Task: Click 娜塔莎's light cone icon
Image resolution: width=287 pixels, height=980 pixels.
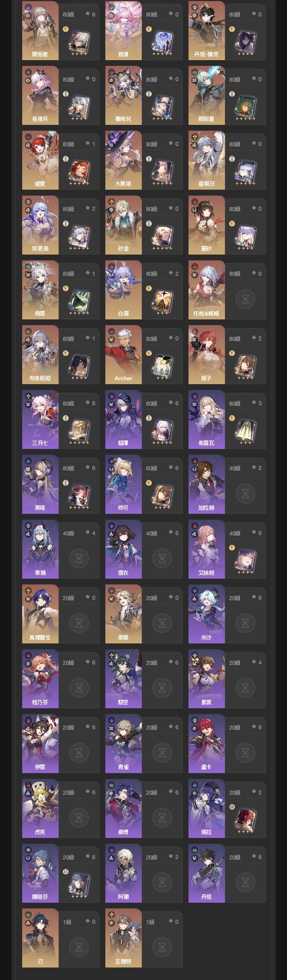Action: [x=79, y=884]
